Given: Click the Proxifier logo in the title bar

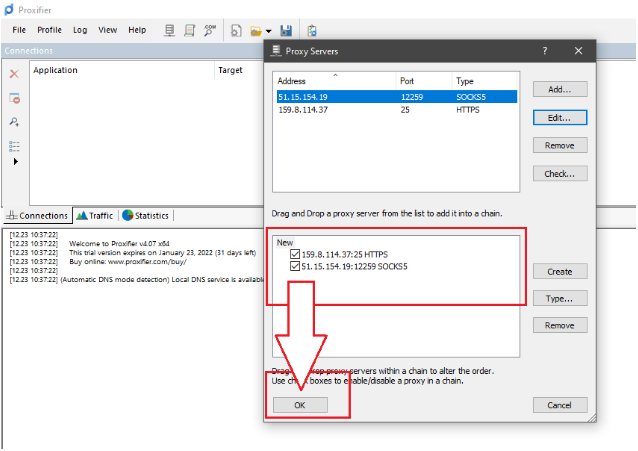Looking at the screenshot, I should tap(9, 9).
